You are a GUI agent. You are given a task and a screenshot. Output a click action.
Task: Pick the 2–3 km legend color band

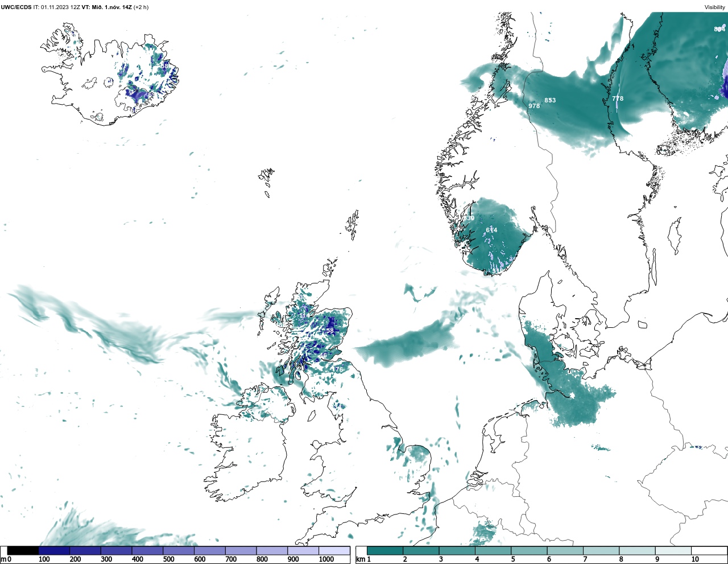(x=421, y=550)
